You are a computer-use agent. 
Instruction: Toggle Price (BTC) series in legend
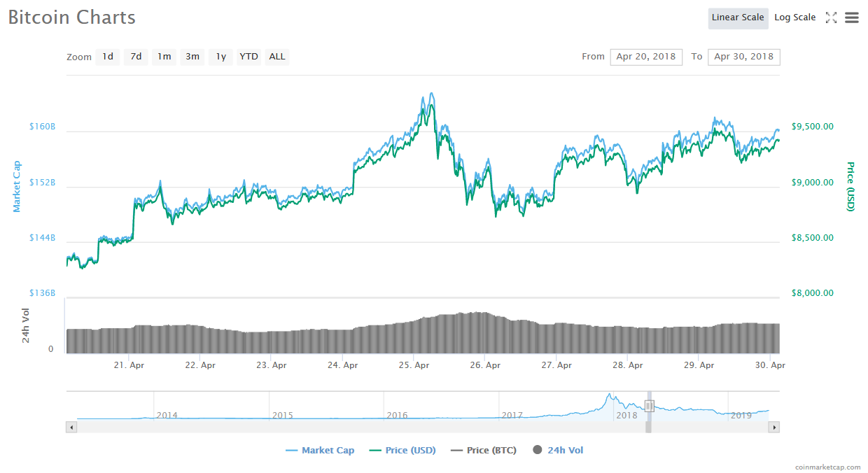pyautogui.click(x=484, y=451)
